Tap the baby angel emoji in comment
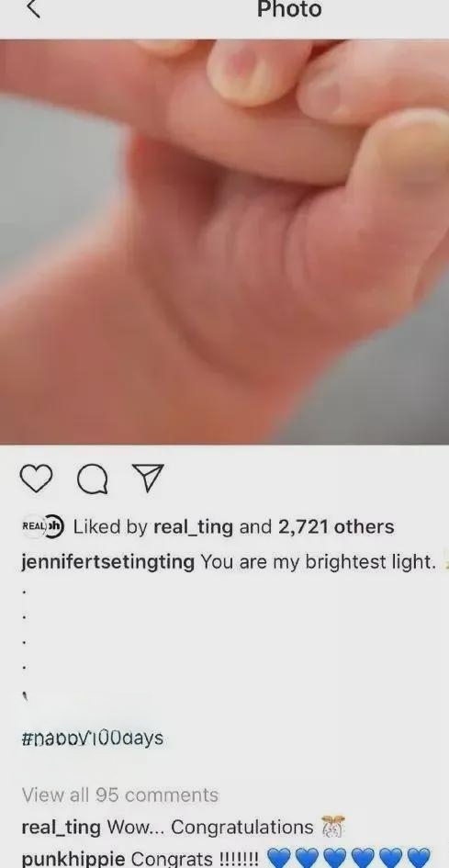Viewport: 449px width, 868px height. tap(332, 826)
